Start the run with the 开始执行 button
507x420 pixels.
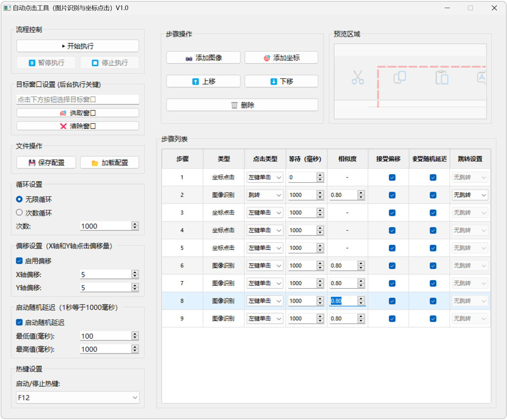click(x=78, y=46)
